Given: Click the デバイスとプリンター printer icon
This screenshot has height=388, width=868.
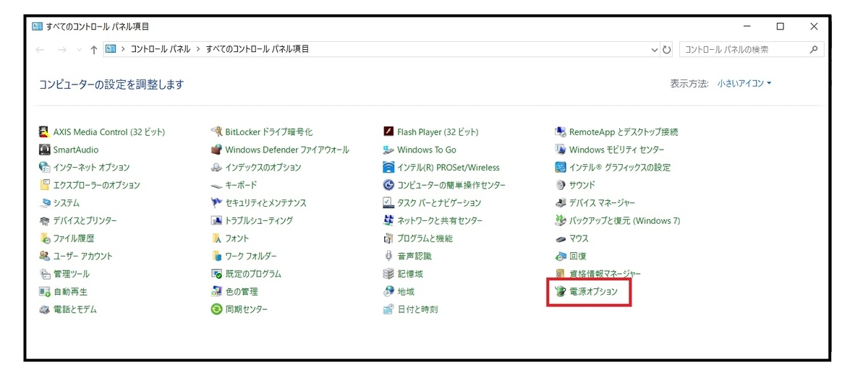Looking at the screenshot, I should pyautogui.click(x=45, y=220).
